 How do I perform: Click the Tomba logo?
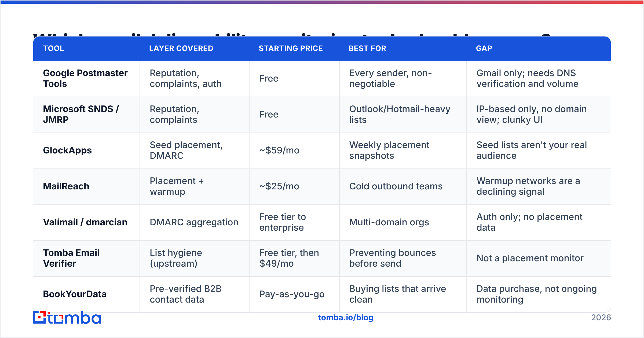pyautogui.click(x=67, y=317)
